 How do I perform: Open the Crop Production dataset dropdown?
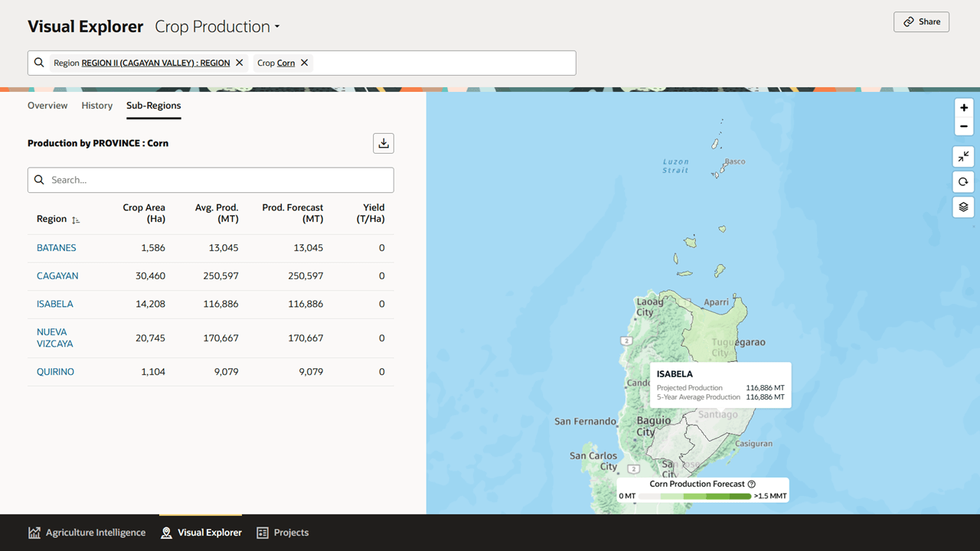click(x=217, y=26)
